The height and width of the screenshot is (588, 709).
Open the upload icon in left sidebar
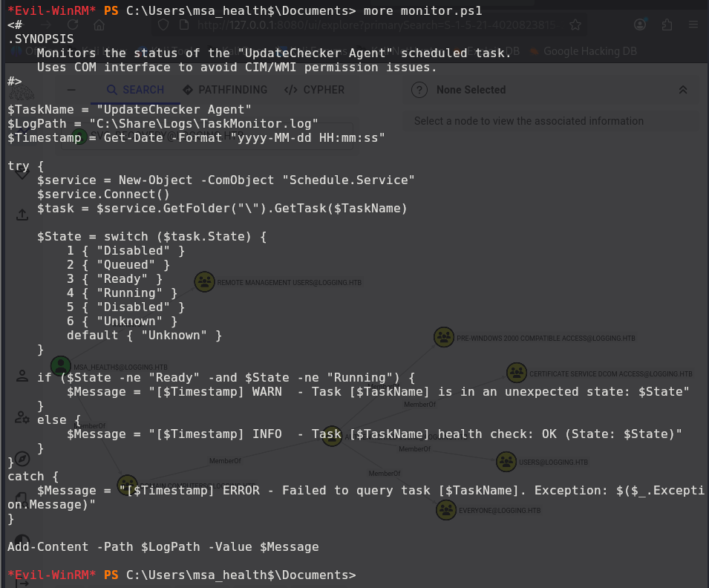[x=22, y=215]
